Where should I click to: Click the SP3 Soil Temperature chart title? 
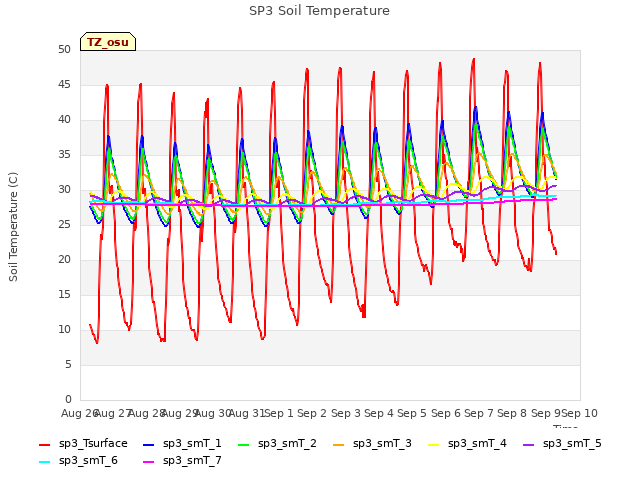coord(320,11)
